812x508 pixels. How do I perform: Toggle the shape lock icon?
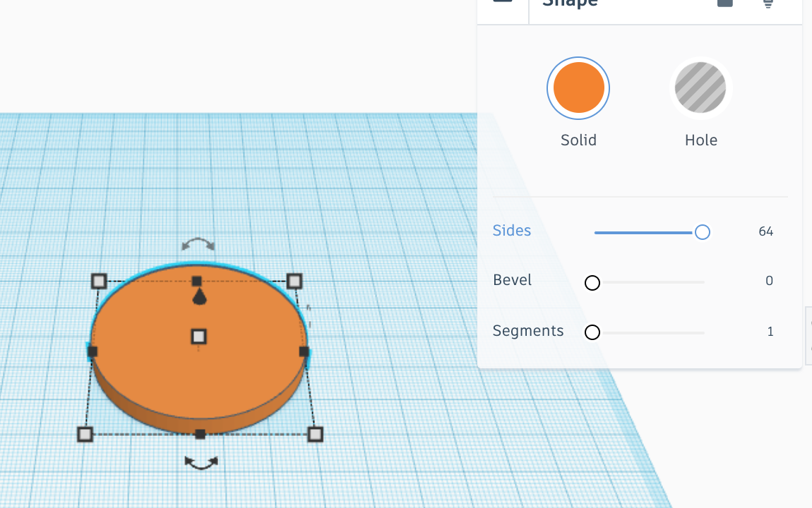[x=725, y=3]
